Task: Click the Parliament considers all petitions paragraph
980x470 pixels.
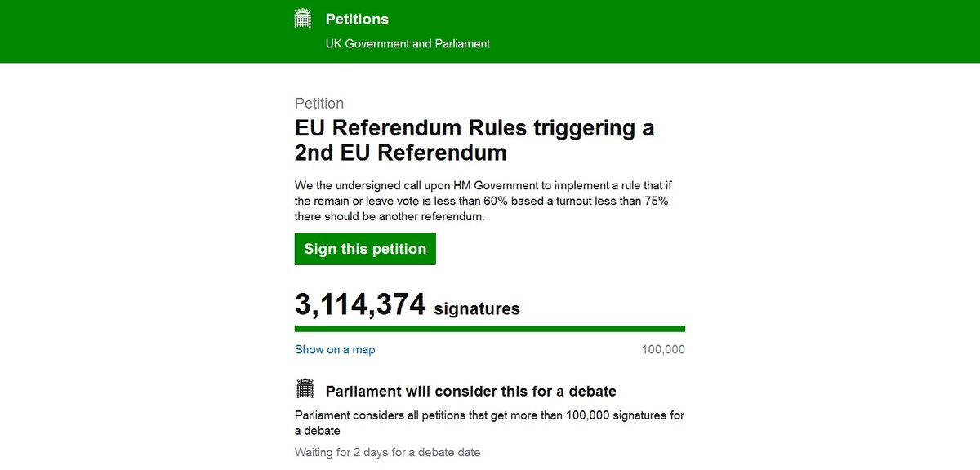Action: click(488, 415)
